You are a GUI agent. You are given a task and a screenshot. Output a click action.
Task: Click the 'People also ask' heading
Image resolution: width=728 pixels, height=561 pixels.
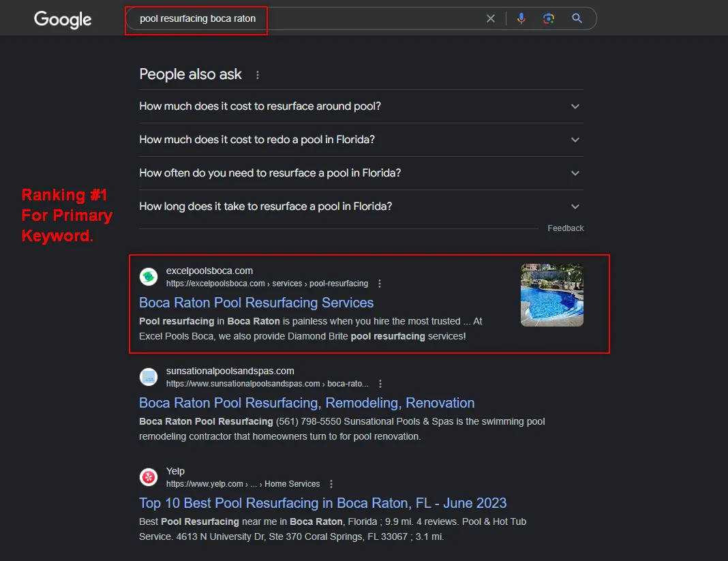click(190, 74)
